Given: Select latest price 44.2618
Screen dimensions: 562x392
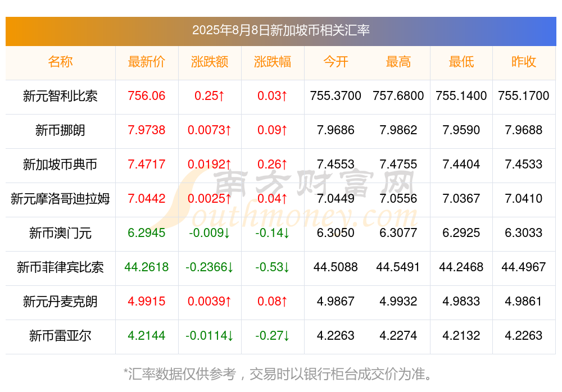Looking at the screenshot, I should [147, 267].
